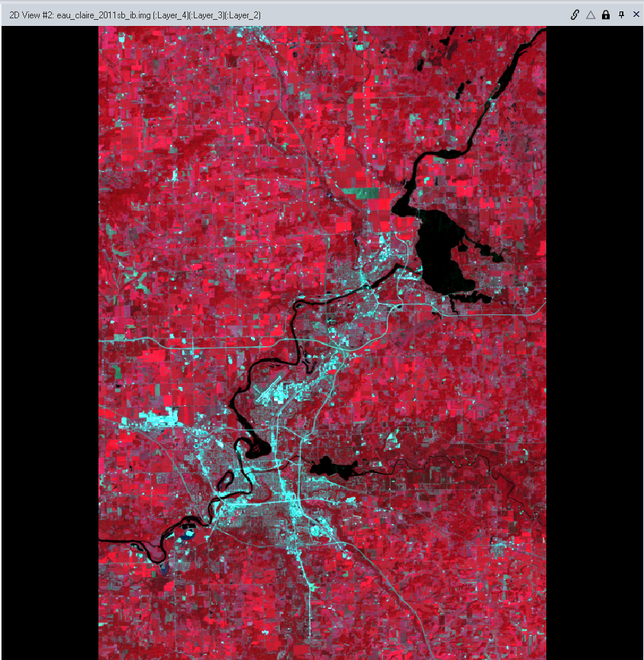Pin the 2D View #2 window
Screen dimensions: 644x660
(x=621, y=15)
